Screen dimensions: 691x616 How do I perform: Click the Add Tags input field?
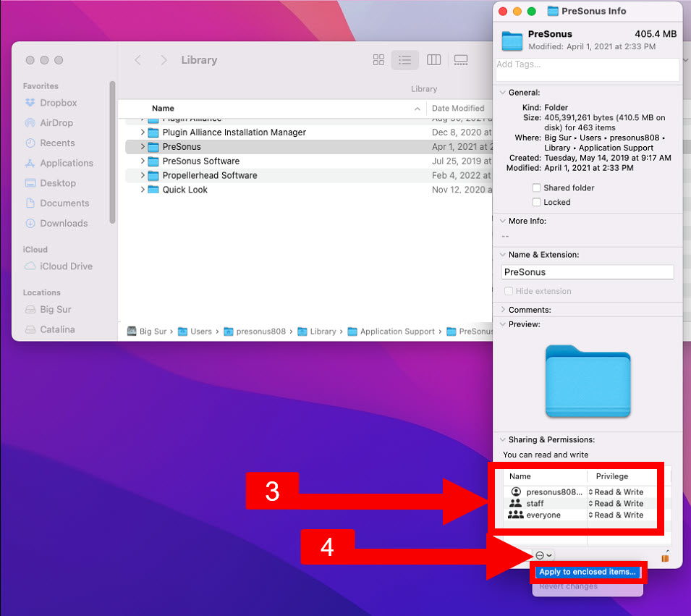coord(588,69)
